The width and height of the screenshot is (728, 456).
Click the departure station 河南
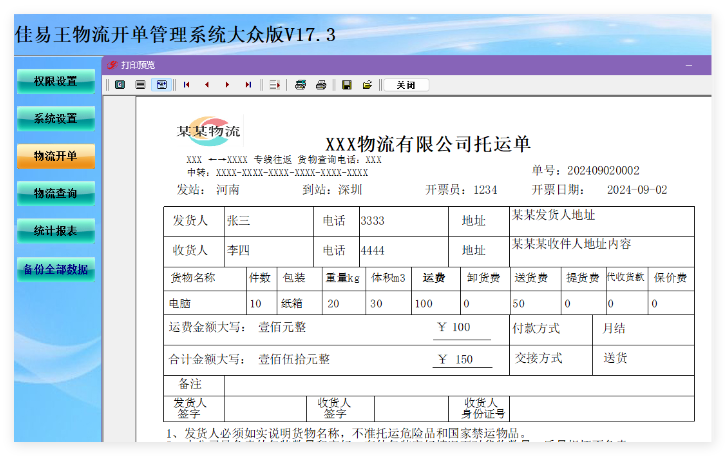click(x=228, y=190)
